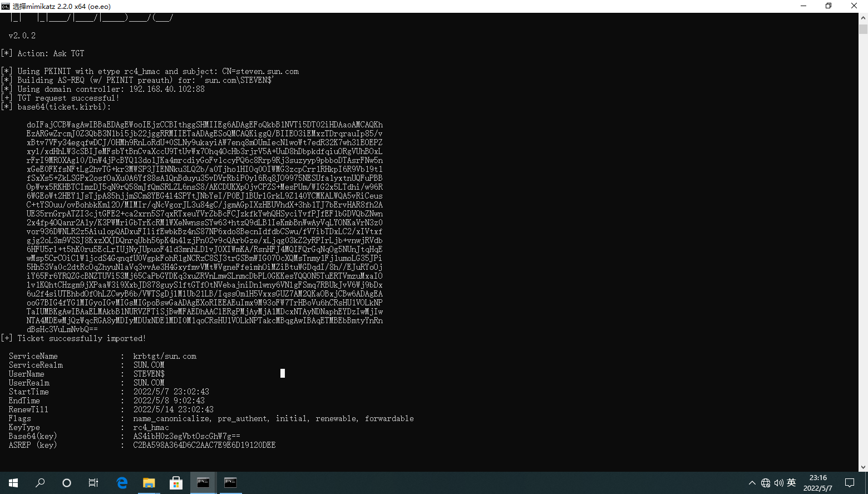The width and height of the screenshot is (868, 494).
Task: Click the ServiceRealm label
Action: tap(36, 365)
